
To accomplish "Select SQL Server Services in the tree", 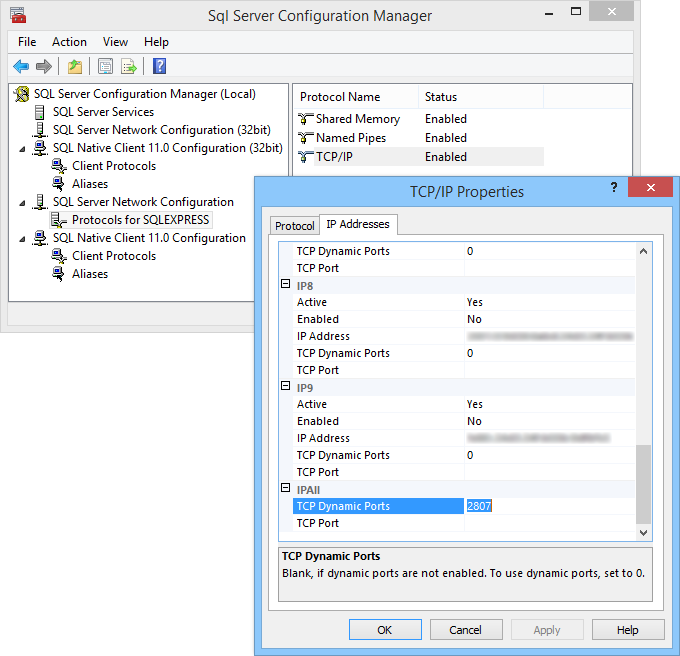I will 103,112.
